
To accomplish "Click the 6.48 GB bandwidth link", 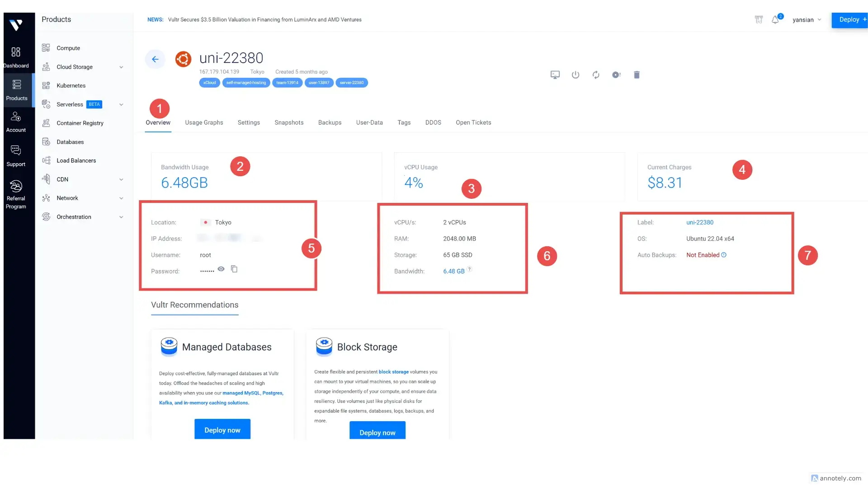I will click(x=453, y=271).
